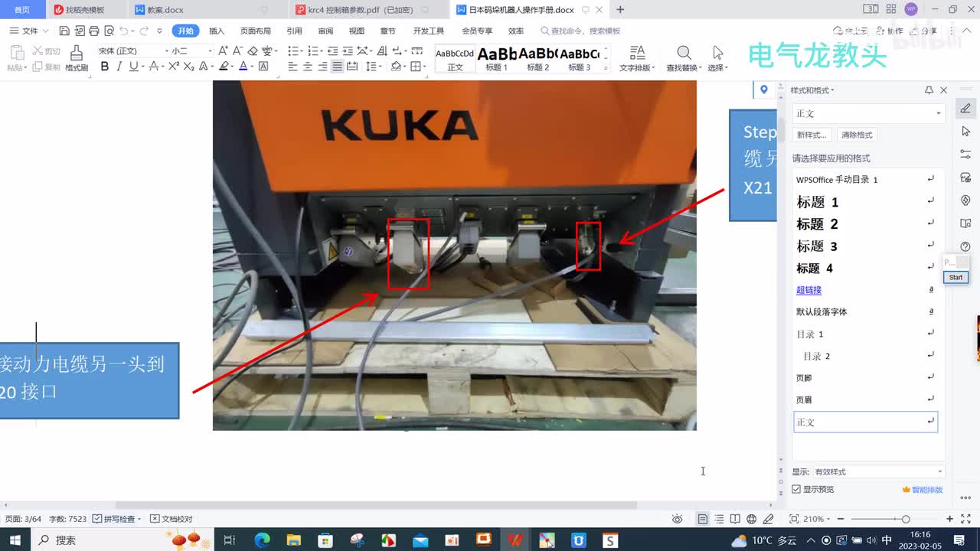
Task: Click the eye protection mode icon
Action: pyautogui.click(x=677, y=519)
